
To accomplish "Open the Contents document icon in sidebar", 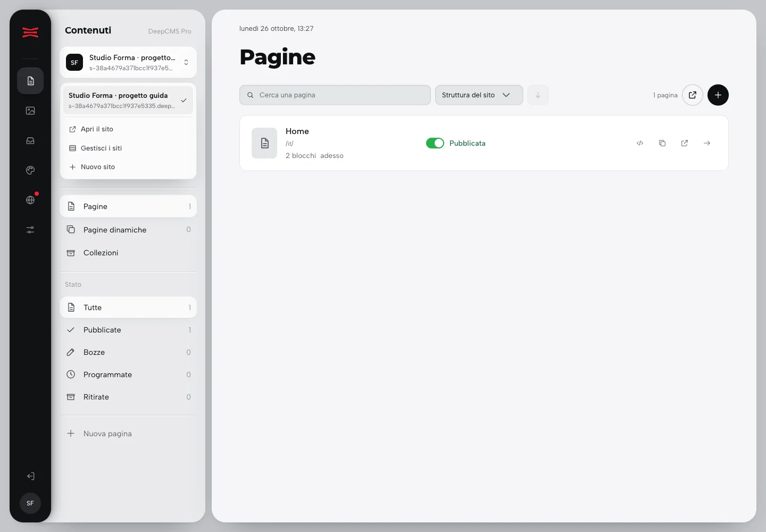I will point(30,81).
